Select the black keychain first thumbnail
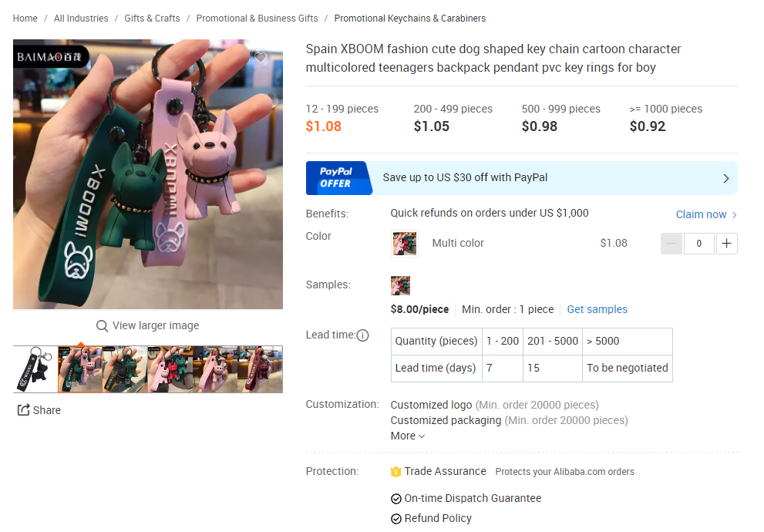 point(35,369)
